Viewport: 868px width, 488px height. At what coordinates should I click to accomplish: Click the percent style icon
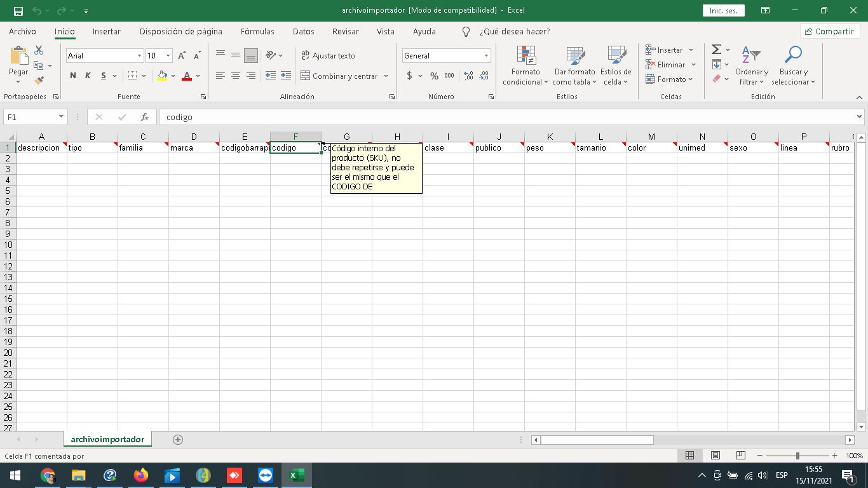(434, 76)
